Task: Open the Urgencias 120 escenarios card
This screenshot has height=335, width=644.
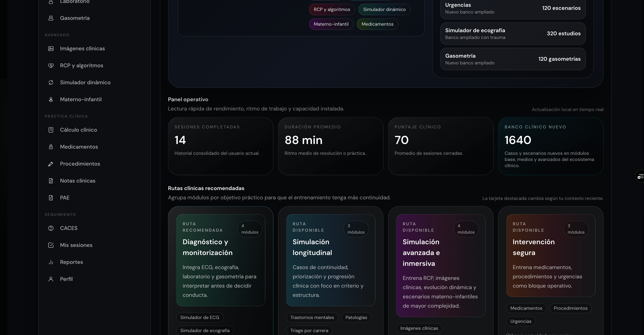Action: pos(513,8)
